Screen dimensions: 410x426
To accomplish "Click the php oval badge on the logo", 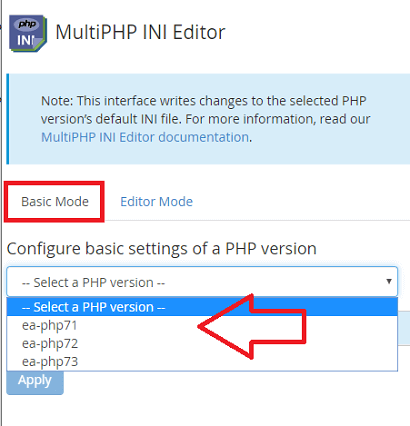I will 27,24.
